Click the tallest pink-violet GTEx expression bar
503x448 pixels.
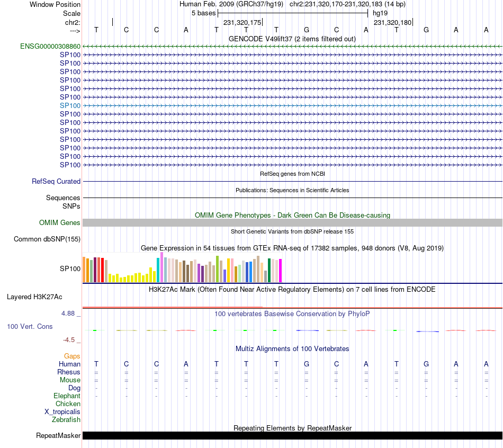pyautogui.click(x=161, y=267)
